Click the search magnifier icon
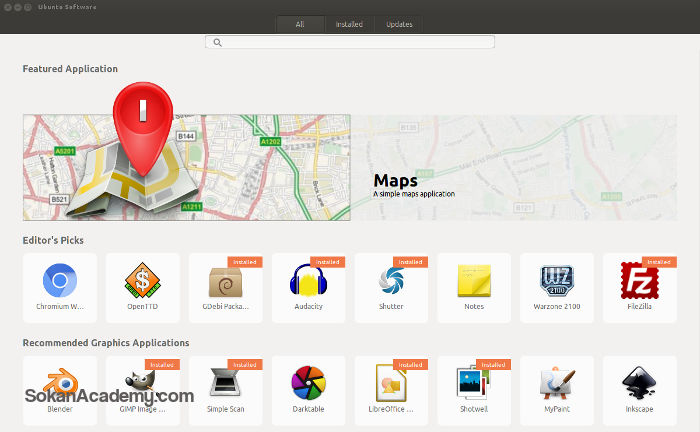700x432 pixels. (x=217, y=42)
